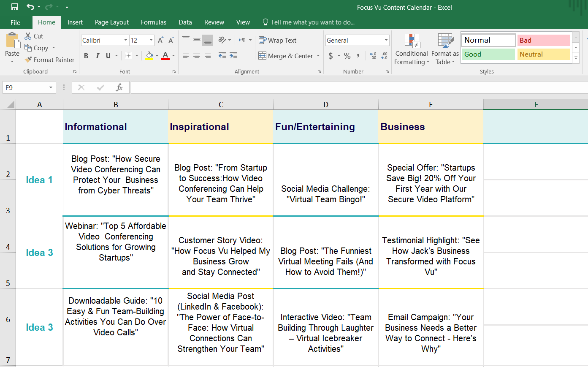This screenshot has width=588, height=367.
Task: Toggle Italic formatting
Action: (x=97, y=56)
